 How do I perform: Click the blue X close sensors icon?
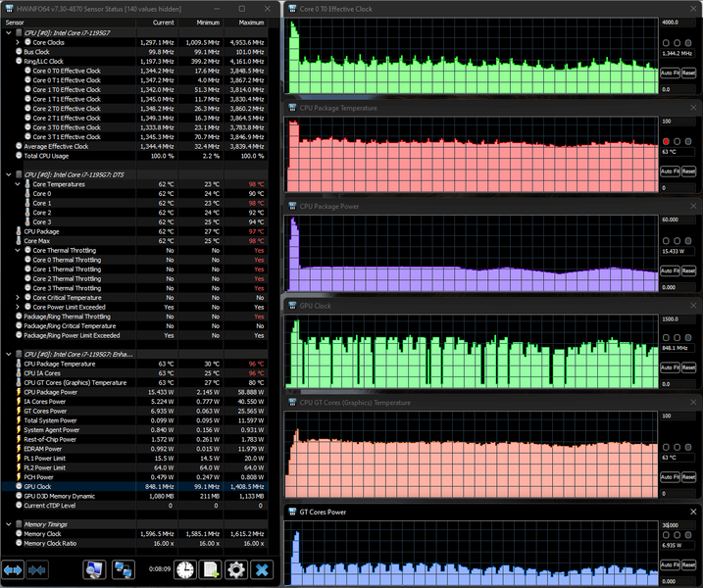point(262,570)
